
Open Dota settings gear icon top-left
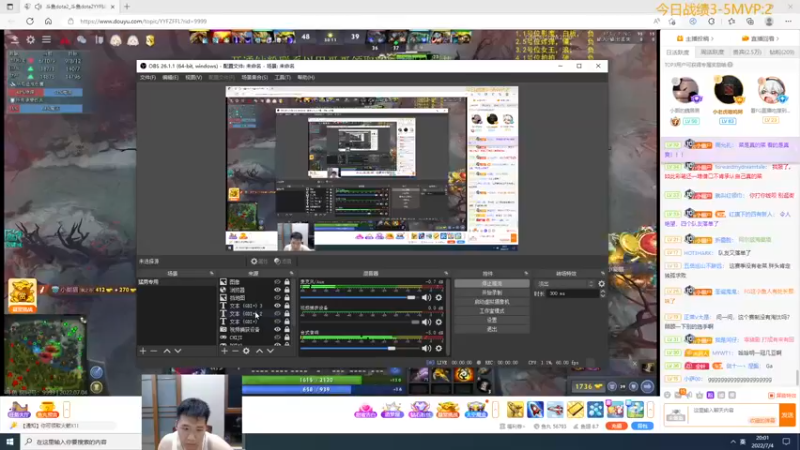[31, 39]
